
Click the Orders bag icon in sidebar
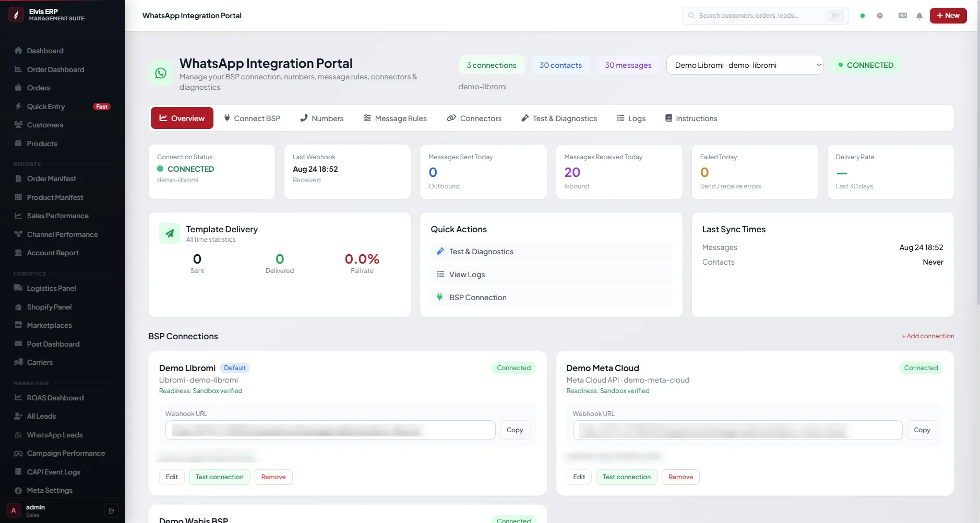(x=18, y=88)
